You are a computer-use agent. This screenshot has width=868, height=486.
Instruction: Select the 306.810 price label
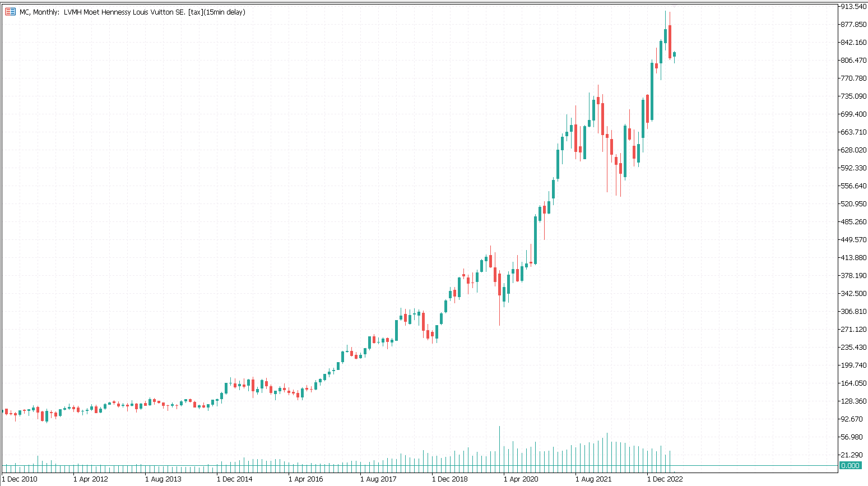854,311
